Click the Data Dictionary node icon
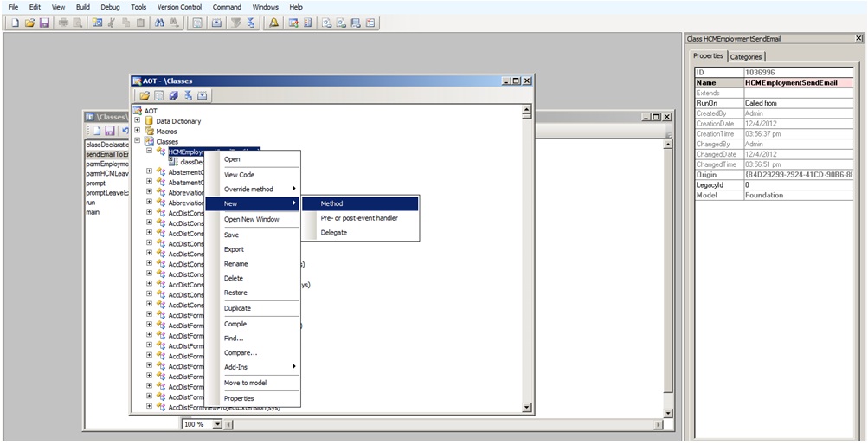The width and height of the screenshot is (868, 445). (149, 121)
